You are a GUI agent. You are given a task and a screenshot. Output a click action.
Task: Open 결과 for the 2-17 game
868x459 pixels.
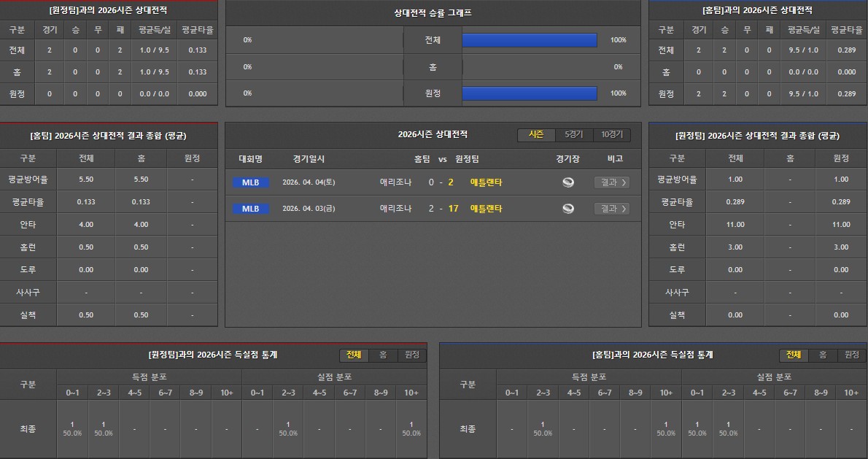611,209
